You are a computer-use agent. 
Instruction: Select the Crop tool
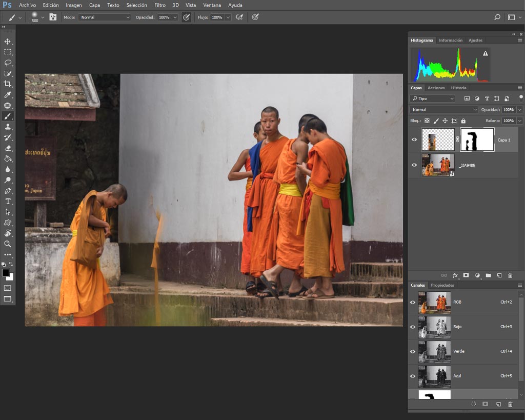click(7, 84)
